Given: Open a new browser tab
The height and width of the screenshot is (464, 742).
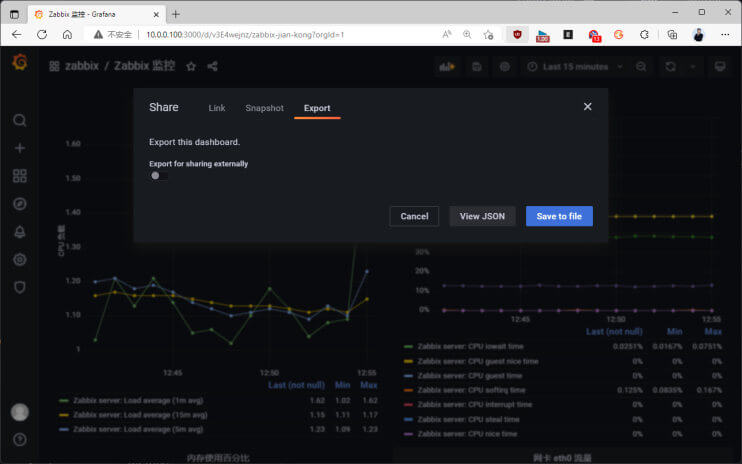Looking at the screenshot, I should click(176, 14).
